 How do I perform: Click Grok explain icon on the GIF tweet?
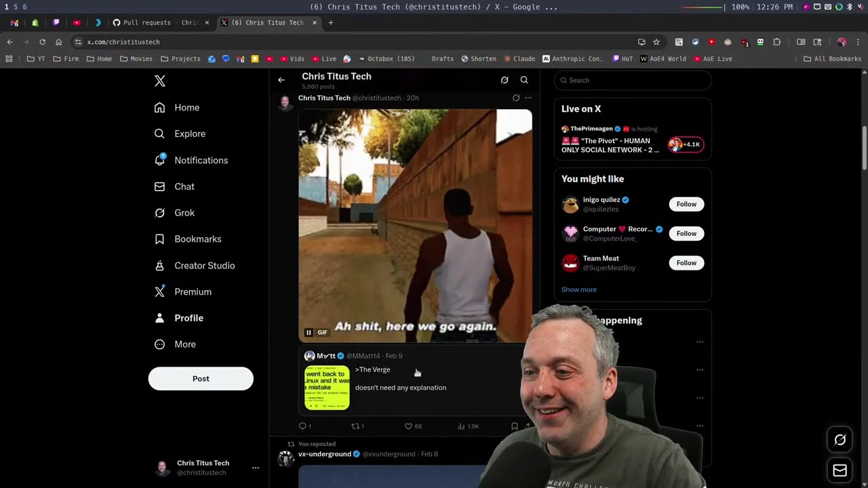coord(516,98)
